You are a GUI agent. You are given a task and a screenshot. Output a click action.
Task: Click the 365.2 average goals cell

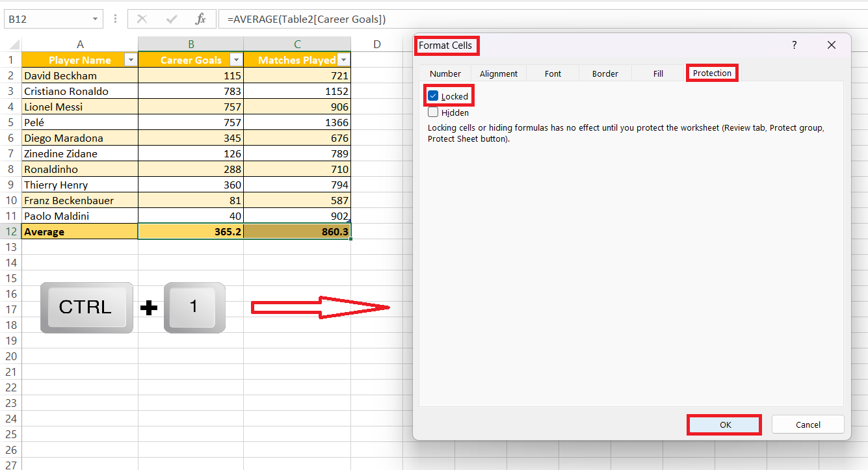[x=191, y=231]
